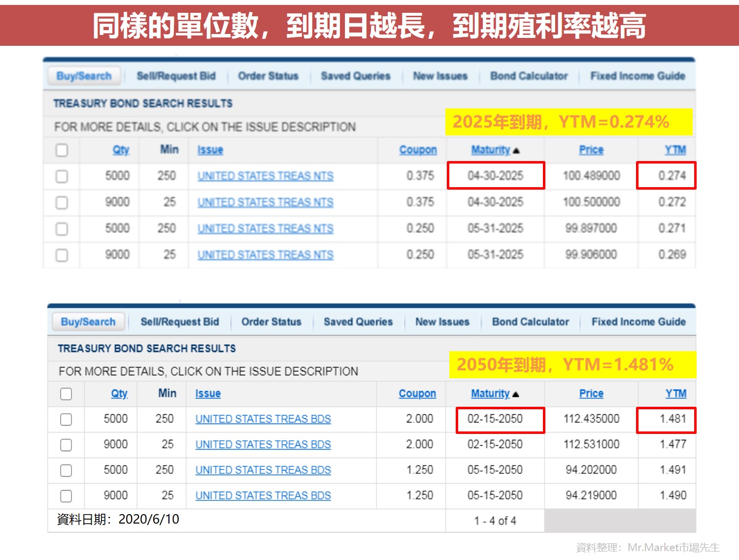Open TREAS NTS issue priced 99.906000
The width and height of the screenshot is (739, 560).
coord(266,255)
